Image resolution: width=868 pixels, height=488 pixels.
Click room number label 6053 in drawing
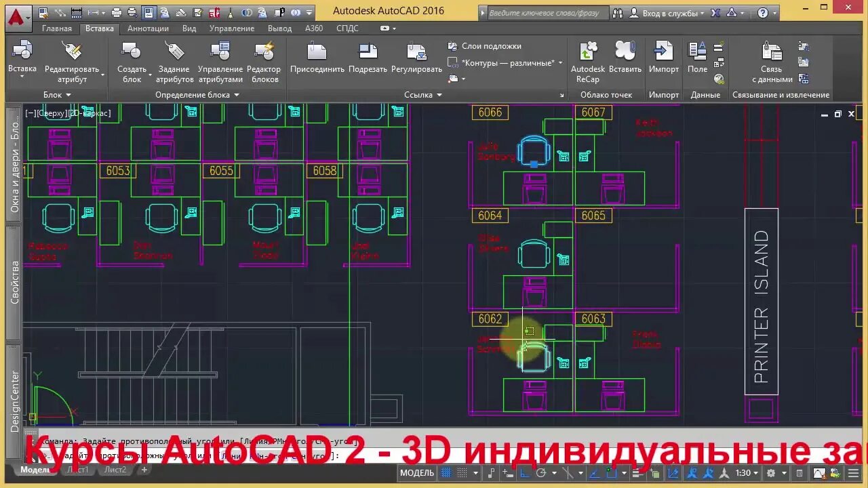117,171
